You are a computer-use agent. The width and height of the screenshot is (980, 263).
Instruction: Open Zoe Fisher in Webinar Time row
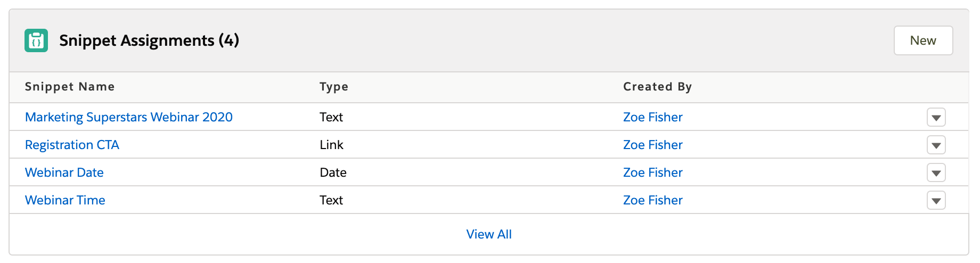653,200
